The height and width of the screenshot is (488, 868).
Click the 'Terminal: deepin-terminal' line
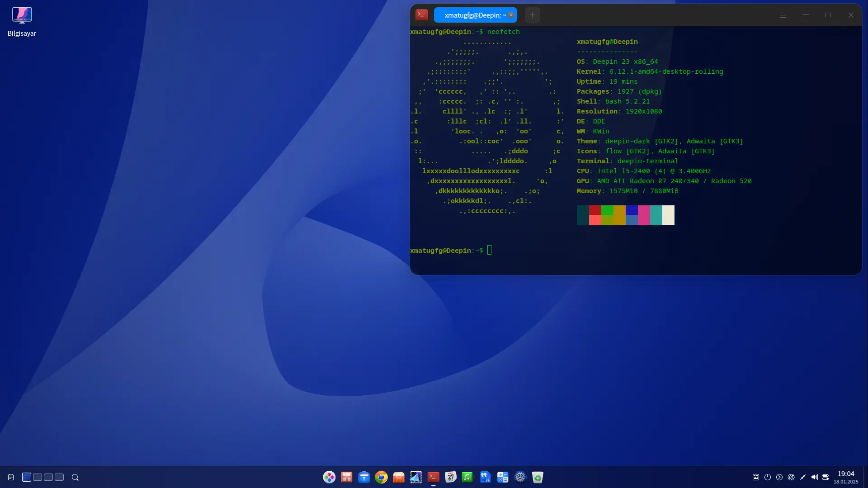(627, 161)
